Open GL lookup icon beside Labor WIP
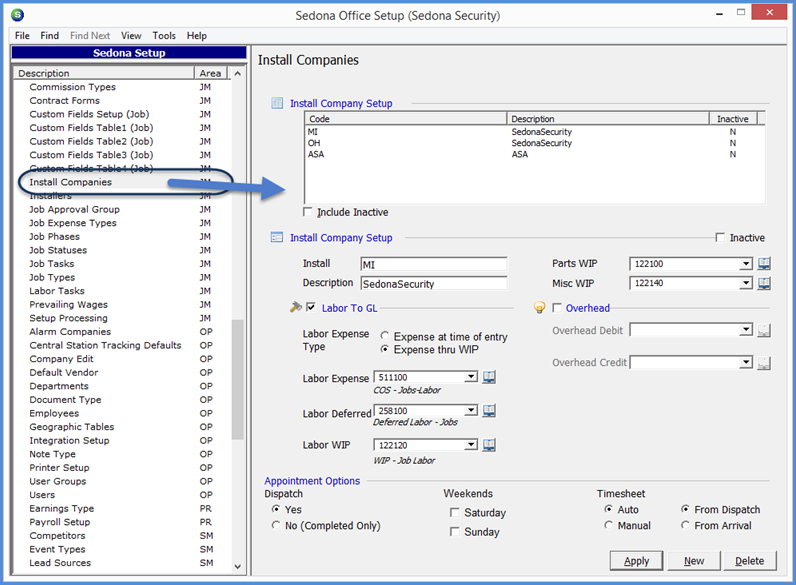Image resolution: width=796 pixels, height=585 pixels. [x=489, y=445]
